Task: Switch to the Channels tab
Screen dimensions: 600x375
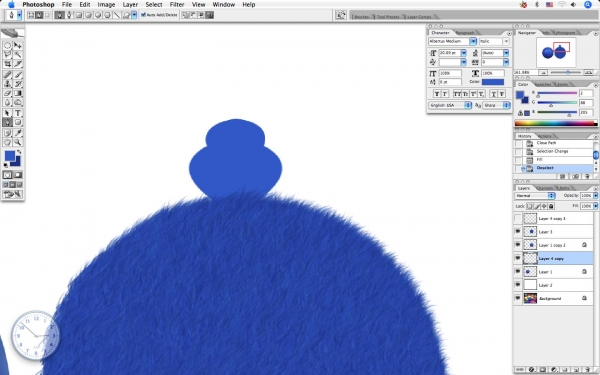Action: (545, 188)
